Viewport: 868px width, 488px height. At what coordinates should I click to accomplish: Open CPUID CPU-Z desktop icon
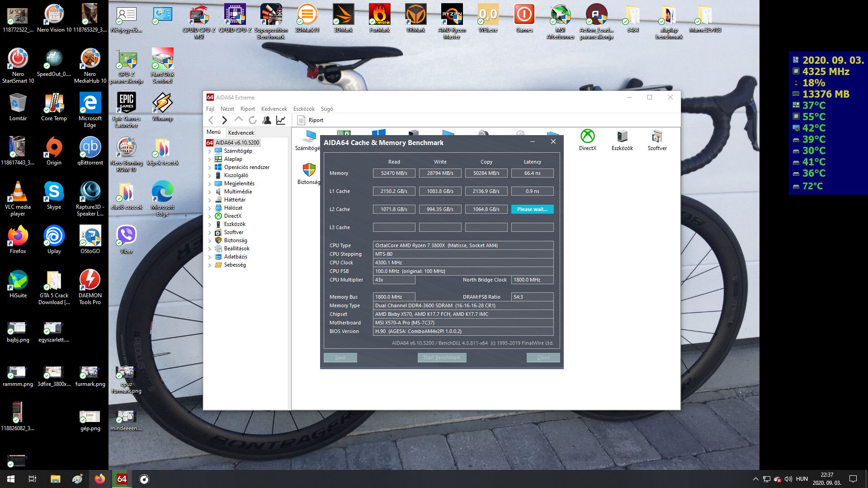tap(235, 19)
